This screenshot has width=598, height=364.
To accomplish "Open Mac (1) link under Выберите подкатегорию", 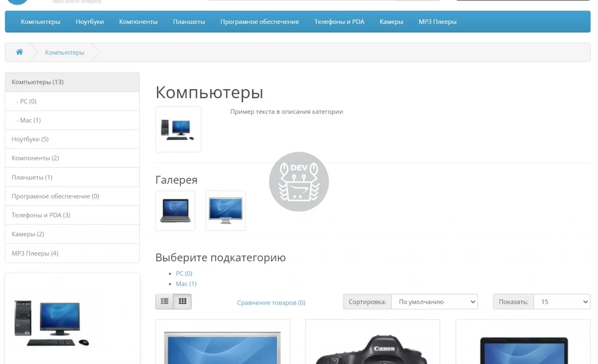I will coord(186,284).
